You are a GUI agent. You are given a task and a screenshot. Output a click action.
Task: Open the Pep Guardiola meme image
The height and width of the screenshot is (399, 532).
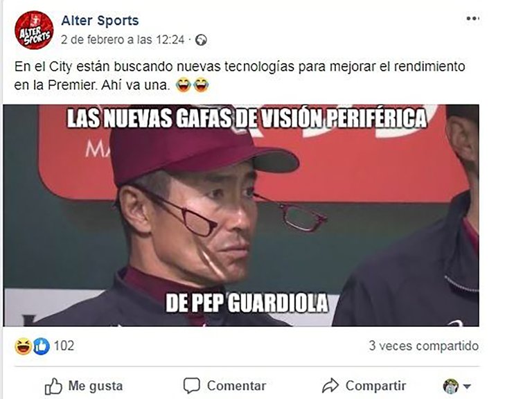(x=241, y=215)
